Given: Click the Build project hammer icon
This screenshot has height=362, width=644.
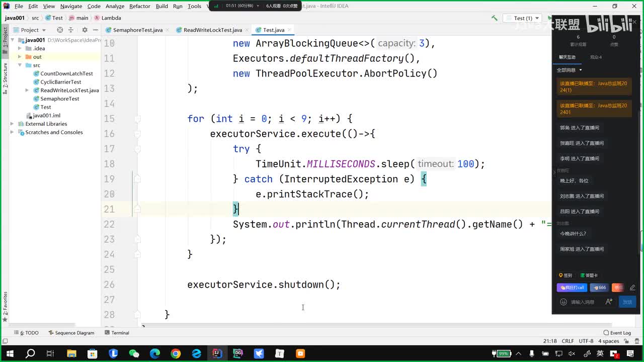Looking at the screenshot, I should tap(495, 18).
